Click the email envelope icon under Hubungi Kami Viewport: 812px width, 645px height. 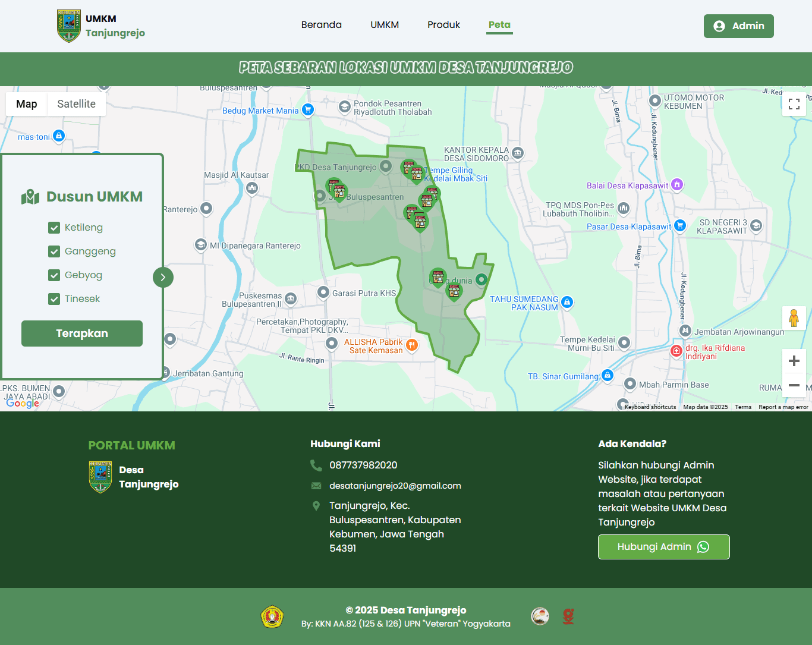316,485
